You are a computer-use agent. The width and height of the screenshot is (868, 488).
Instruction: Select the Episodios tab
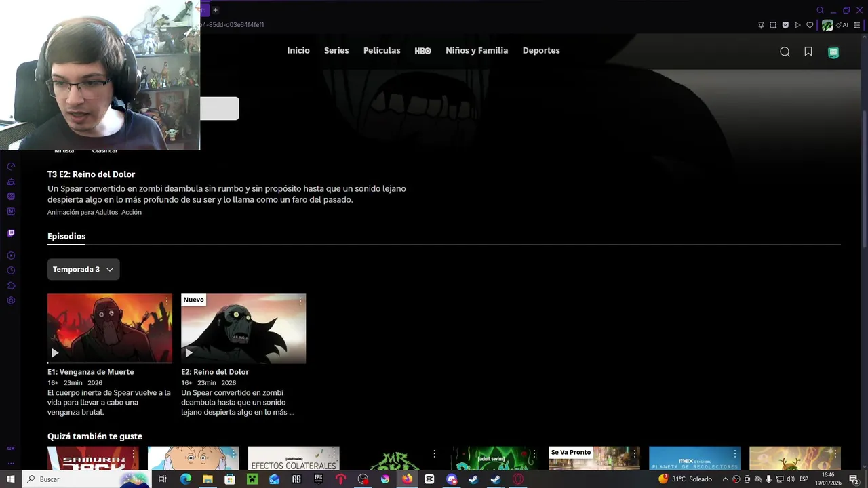pos(66,236)
